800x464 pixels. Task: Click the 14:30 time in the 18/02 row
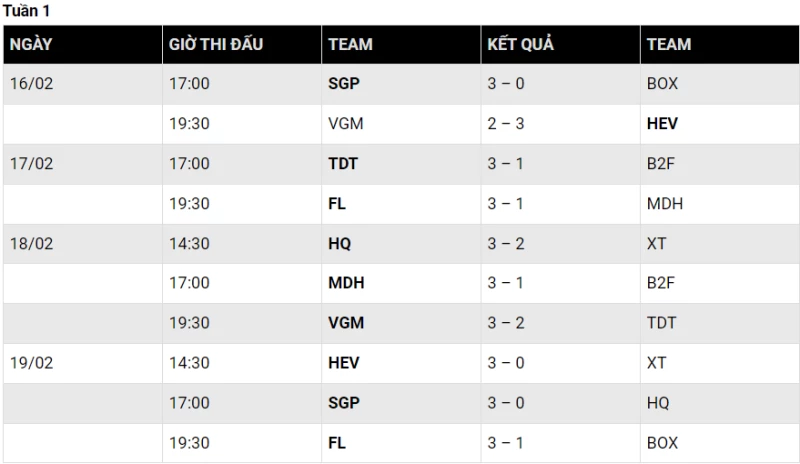click(189, 243)
